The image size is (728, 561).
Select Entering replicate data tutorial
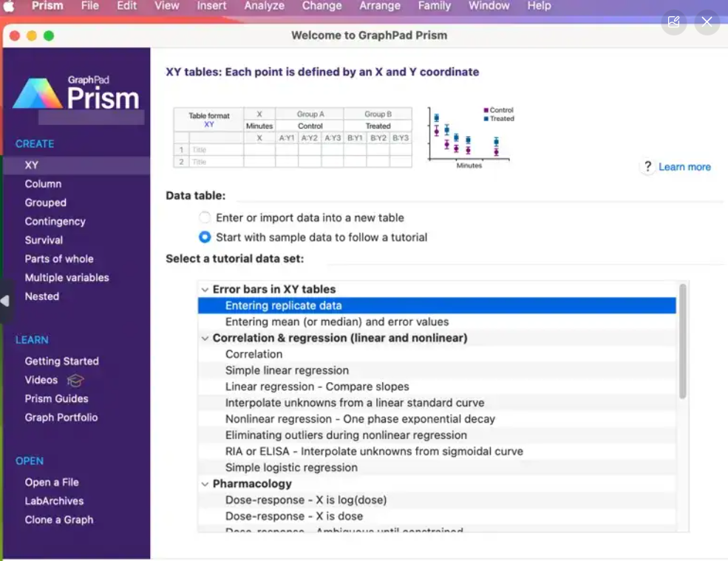tap(437, 305)
